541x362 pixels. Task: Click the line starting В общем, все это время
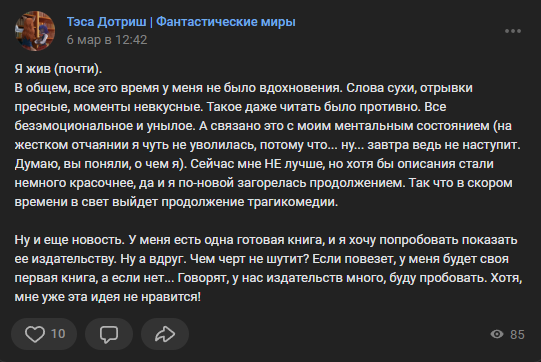244,88
